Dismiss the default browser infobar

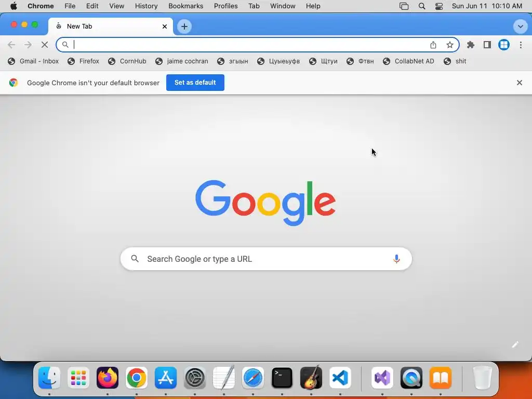tap(519, 83)
